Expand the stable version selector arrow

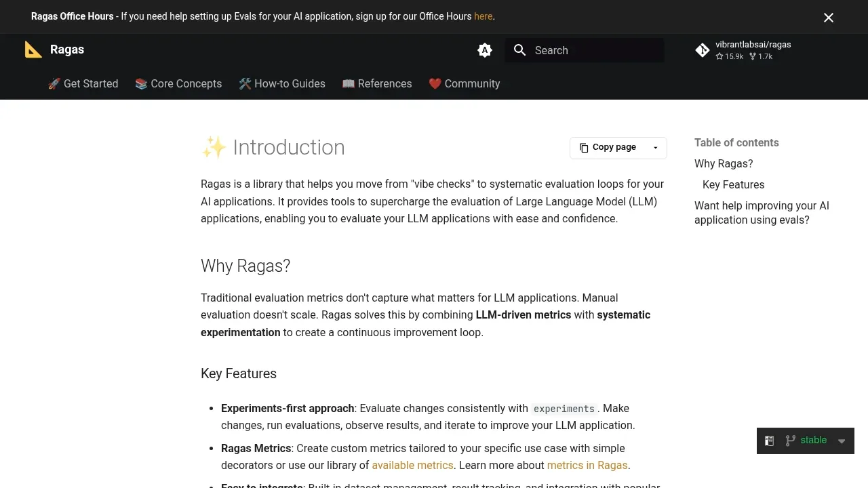click(842, 441)
